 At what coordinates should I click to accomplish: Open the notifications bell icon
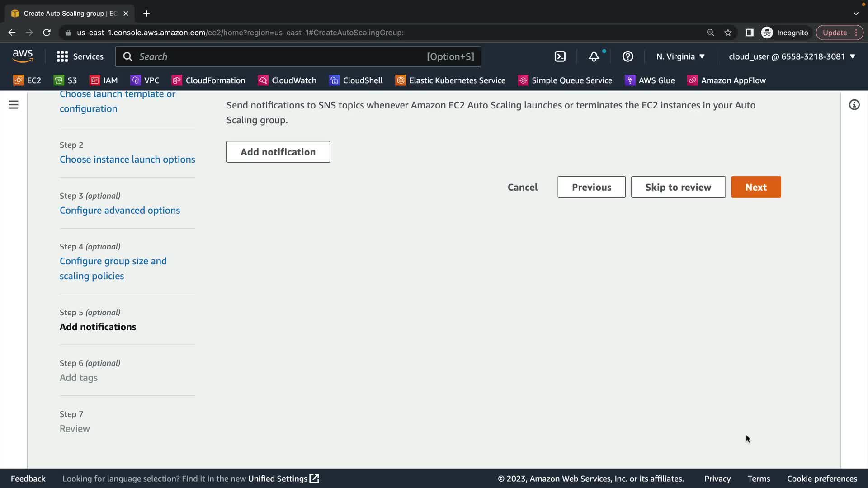[x=594, y=56]
